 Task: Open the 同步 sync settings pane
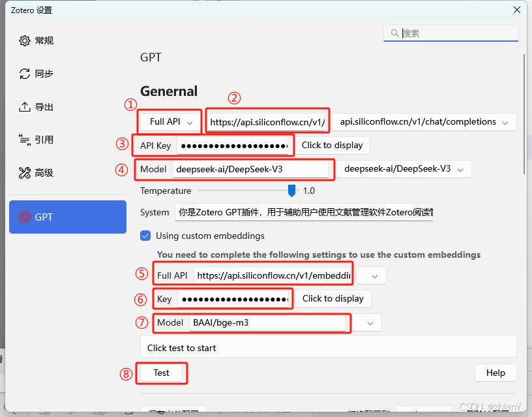[x=68, y=74]
